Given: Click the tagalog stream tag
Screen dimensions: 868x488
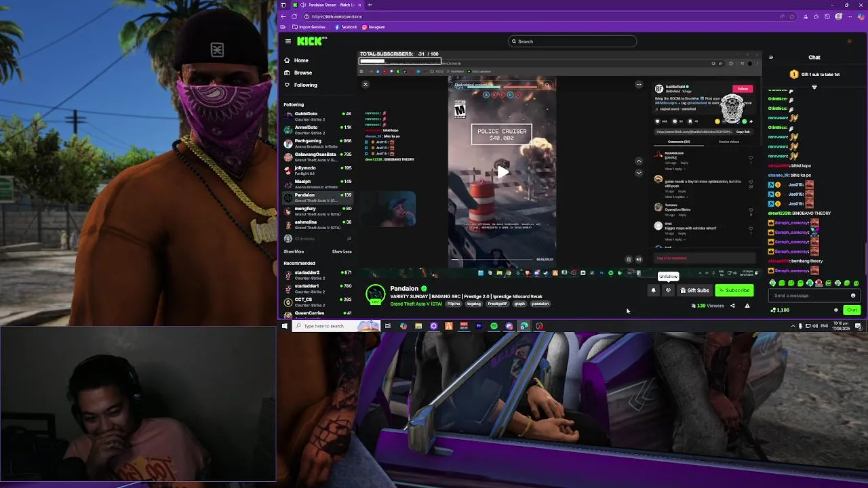Looking at the screenshot, I should coord(474,304).
